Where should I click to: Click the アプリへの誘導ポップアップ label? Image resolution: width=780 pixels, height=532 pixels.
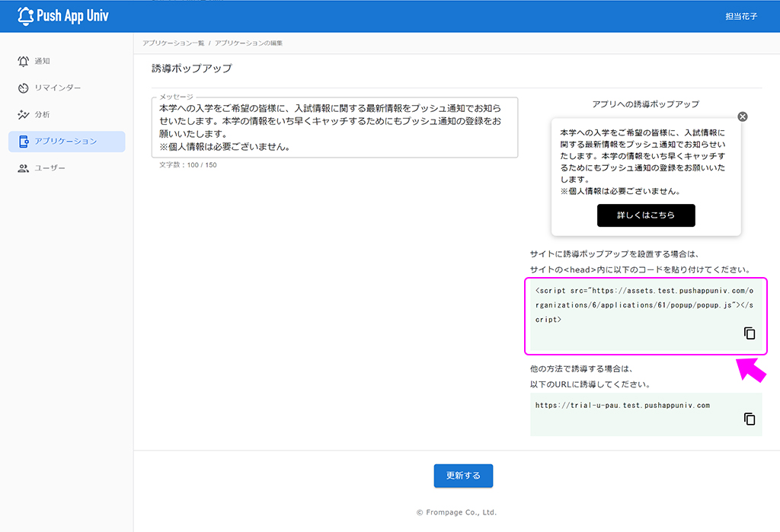click(x=645, y=104)
